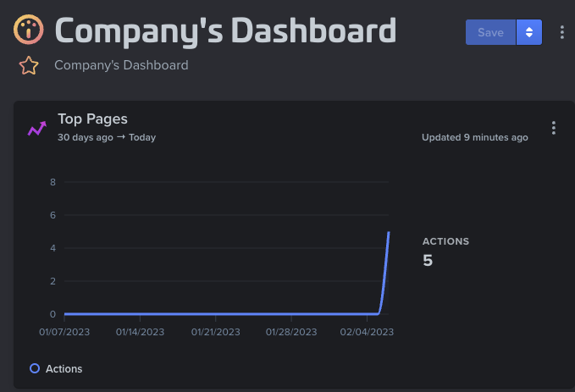Click the Actions legend label
This screenshot has height=392, width=575.
coord(64,369)
